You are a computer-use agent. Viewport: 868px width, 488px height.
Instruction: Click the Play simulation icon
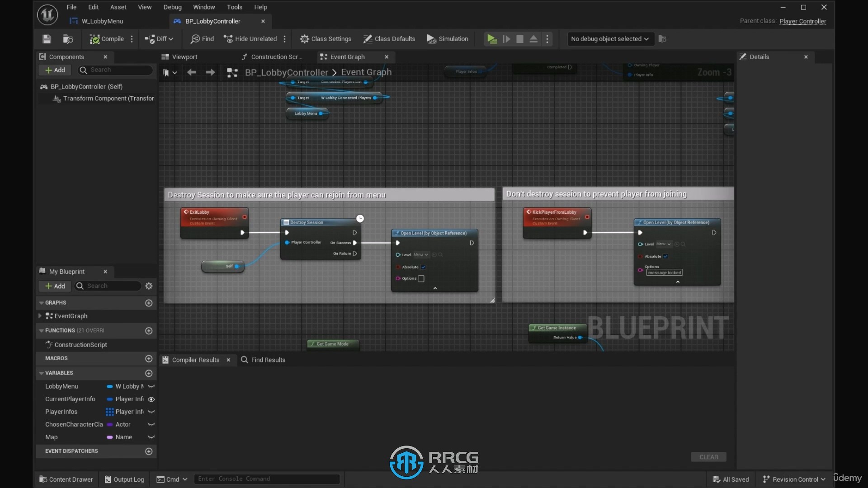click(x=491, y=39)
